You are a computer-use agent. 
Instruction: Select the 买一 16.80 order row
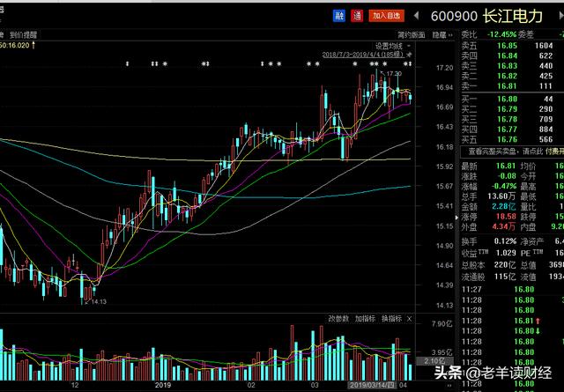tap(512, 99)
